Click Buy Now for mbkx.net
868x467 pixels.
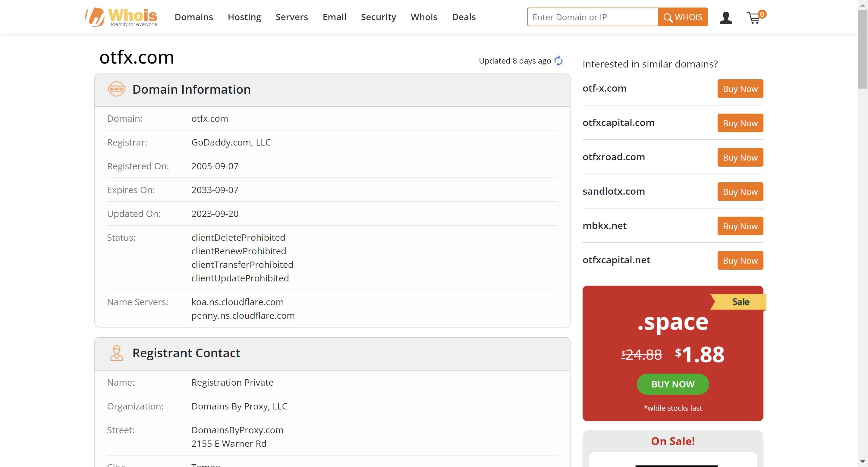click(x=740, y=225)
